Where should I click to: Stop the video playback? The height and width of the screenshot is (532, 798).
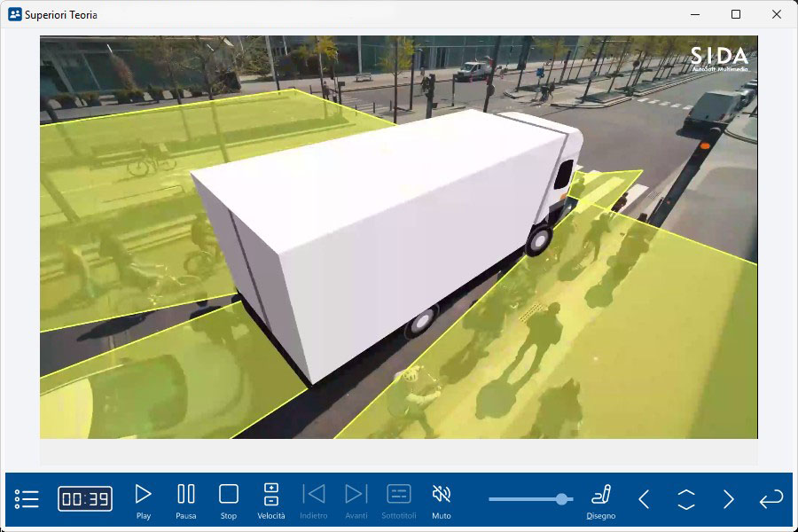pyautogui.click(x=229, y=499)
